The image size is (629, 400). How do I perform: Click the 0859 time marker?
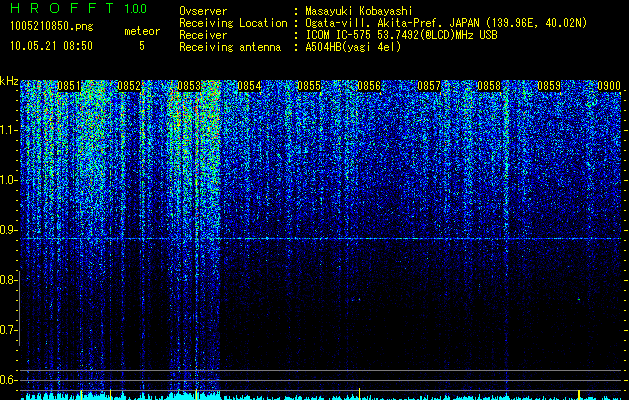[x=549, y=86]
